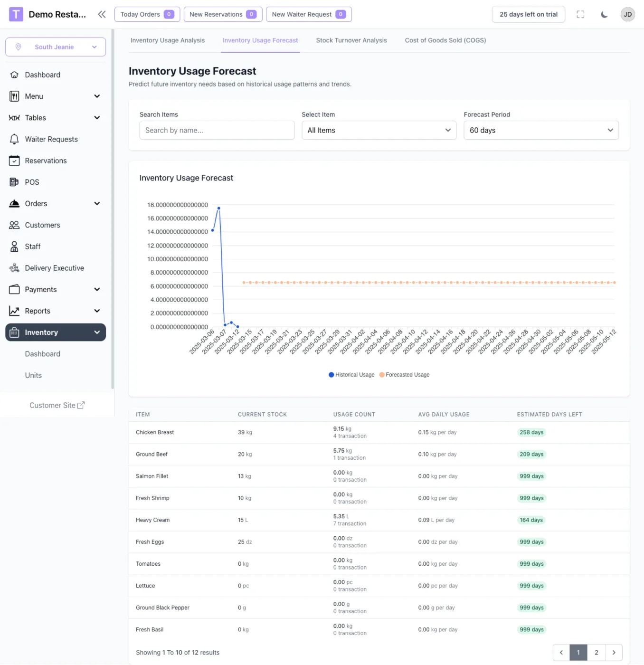The image size is (644, 665).
Task: Open Customer Site external link
Action: pyautogui.click(x=57, y=405)
